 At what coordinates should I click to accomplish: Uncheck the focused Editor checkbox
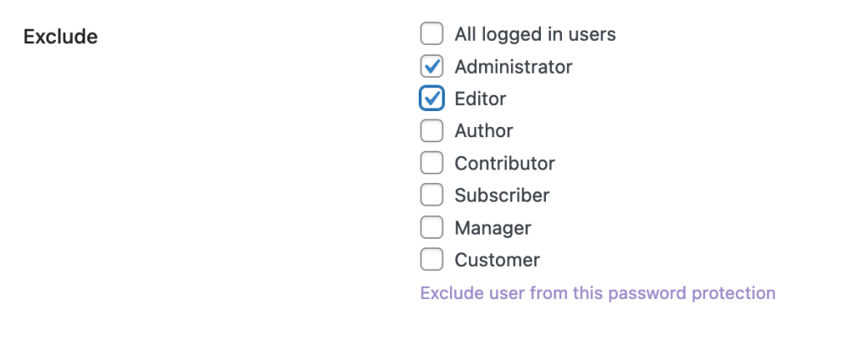pos(431,99)
